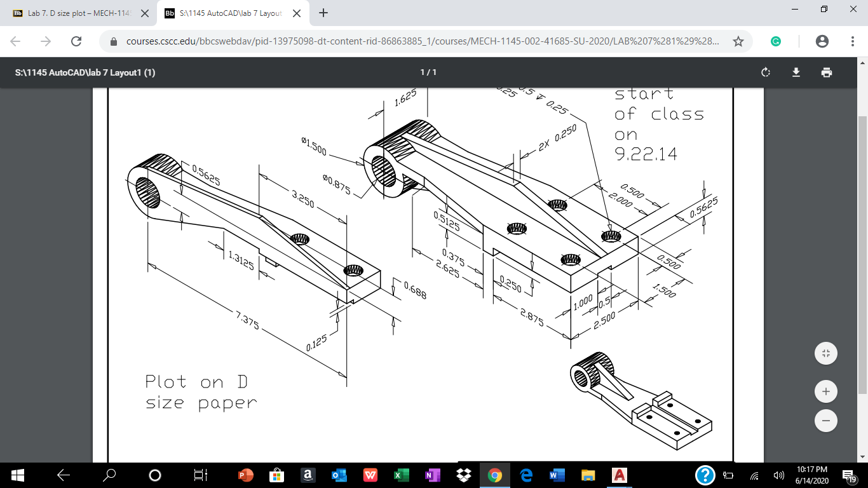
Task: Zoom in with the plus button
Action: 826,391
